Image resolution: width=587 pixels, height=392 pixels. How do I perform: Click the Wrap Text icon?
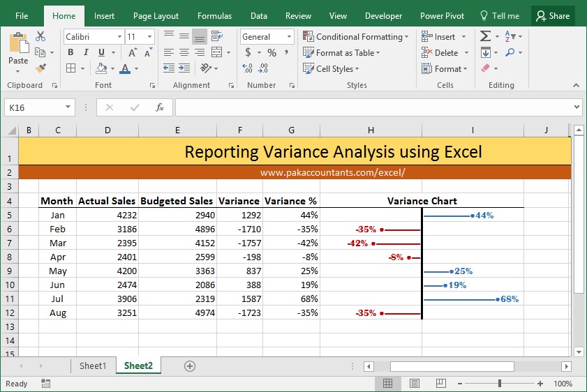pos(217,36)
